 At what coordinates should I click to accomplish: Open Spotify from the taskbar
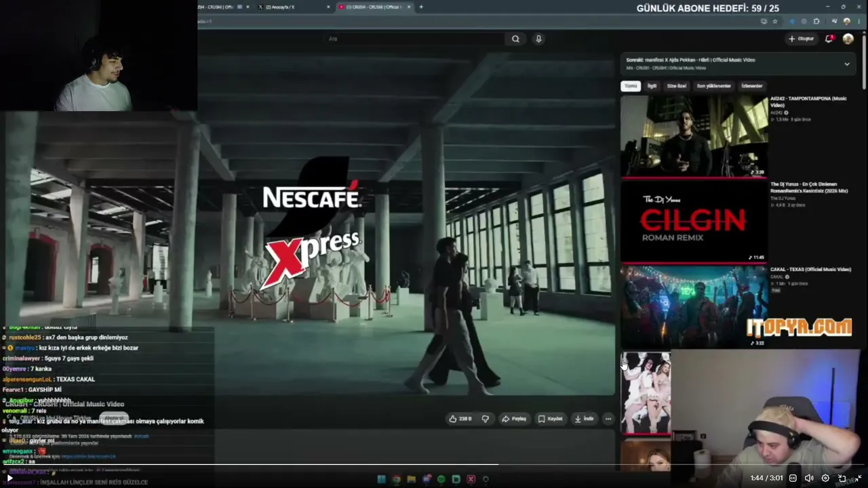441,479
